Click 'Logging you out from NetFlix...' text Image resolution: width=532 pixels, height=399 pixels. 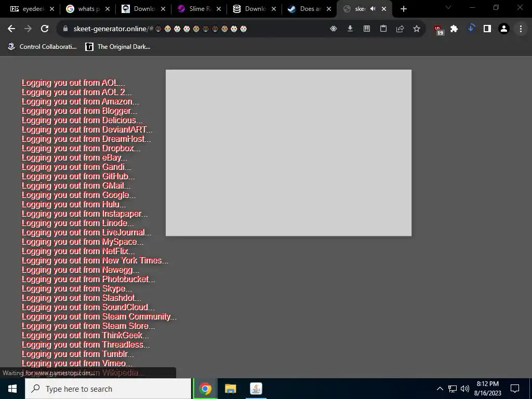78,251
